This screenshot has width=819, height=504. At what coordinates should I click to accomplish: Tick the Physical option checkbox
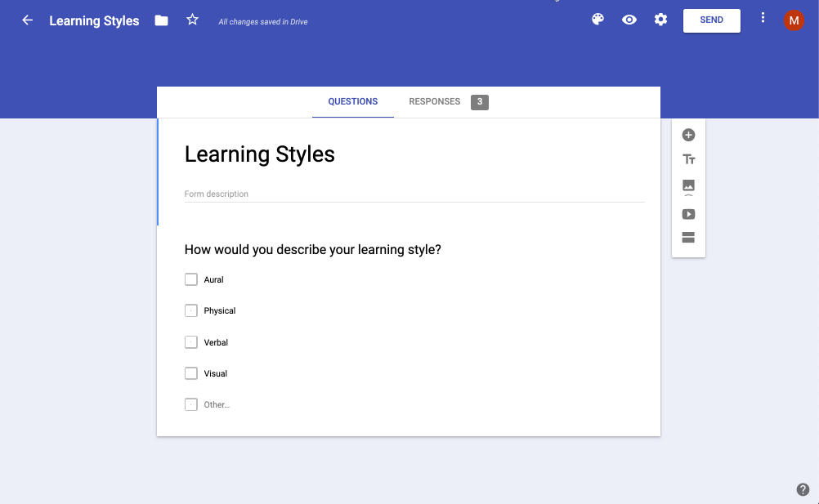(x=191, y=310)
